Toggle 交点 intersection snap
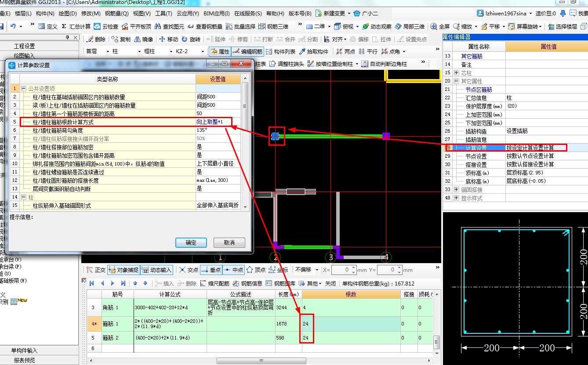This screenshot has height=365, width=588. pyautogui.click(x=189, y=270)
